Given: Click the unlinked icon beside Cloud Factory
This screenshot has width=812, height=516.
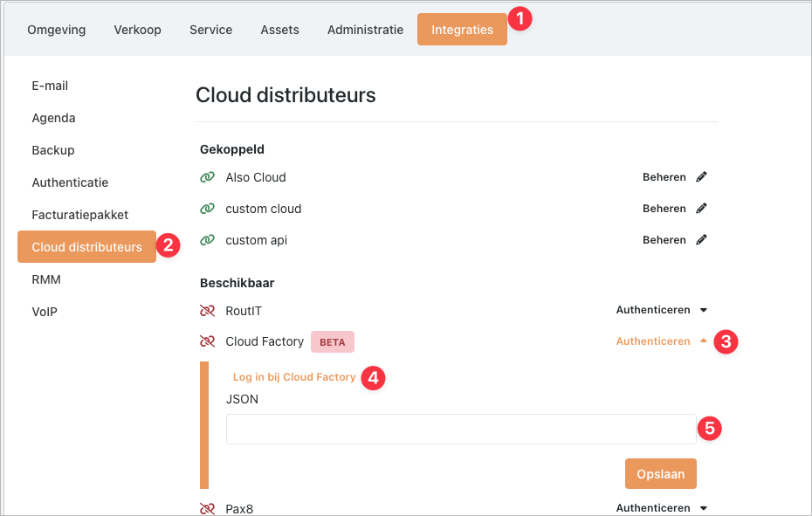Looking at the screenshot, I should tap(207, 341).
